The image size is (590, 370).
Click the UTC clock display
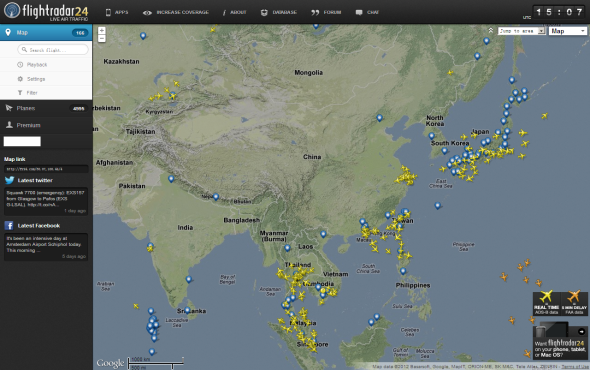click(x=559, y=12)
